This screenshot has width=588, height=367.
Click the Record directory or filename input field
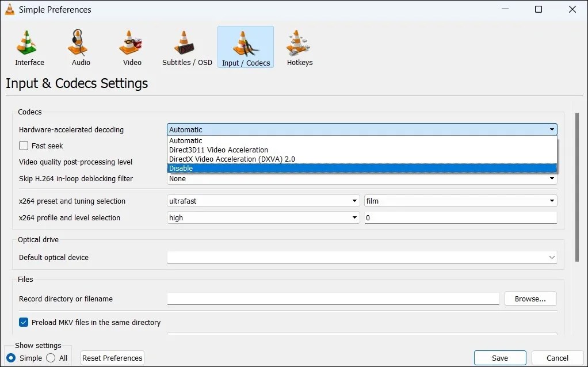click(x=333, y=299)
